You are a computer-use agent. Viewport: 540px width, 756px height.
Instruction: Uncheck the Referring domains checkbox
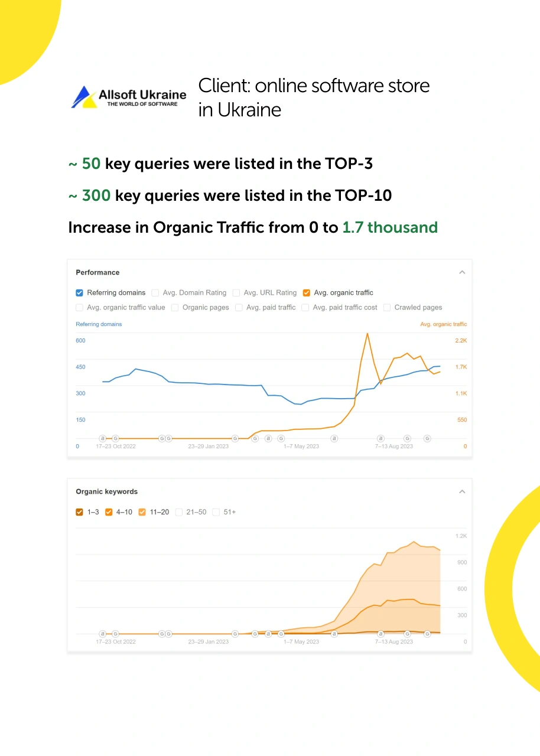point(80,292)
